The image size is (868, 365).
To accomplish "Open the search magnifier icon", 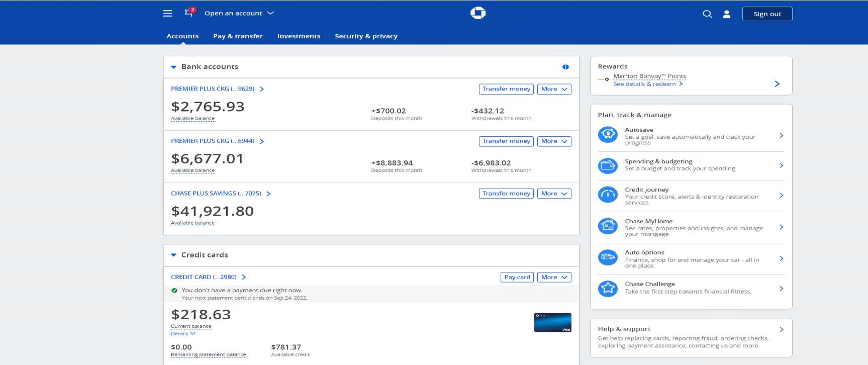I will 707,14.
